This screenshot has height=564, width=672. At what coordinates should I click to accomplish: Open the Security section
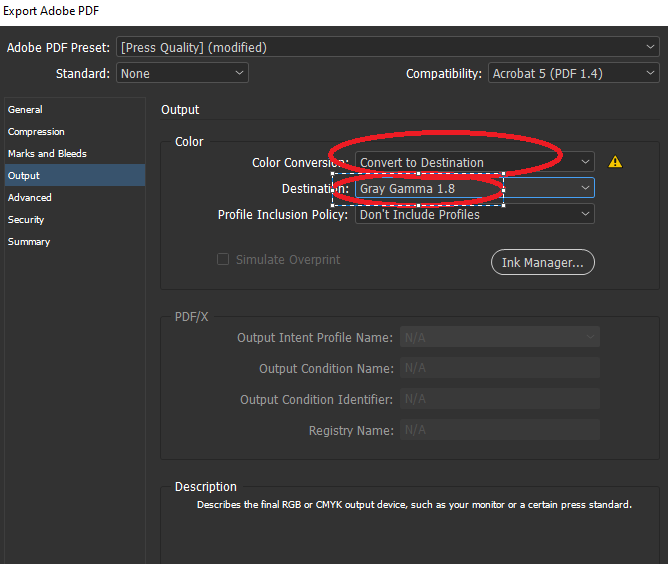point(75,219)
